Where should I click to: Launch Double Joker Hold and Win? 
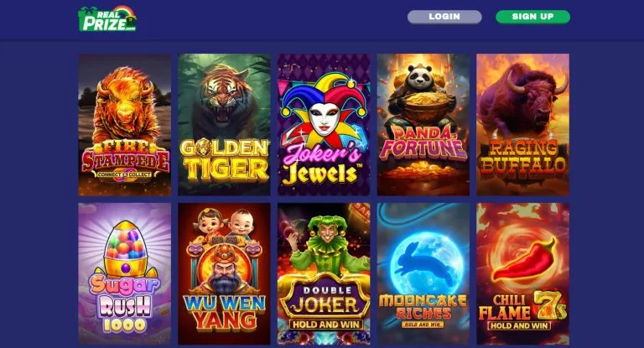click(324, 273)
